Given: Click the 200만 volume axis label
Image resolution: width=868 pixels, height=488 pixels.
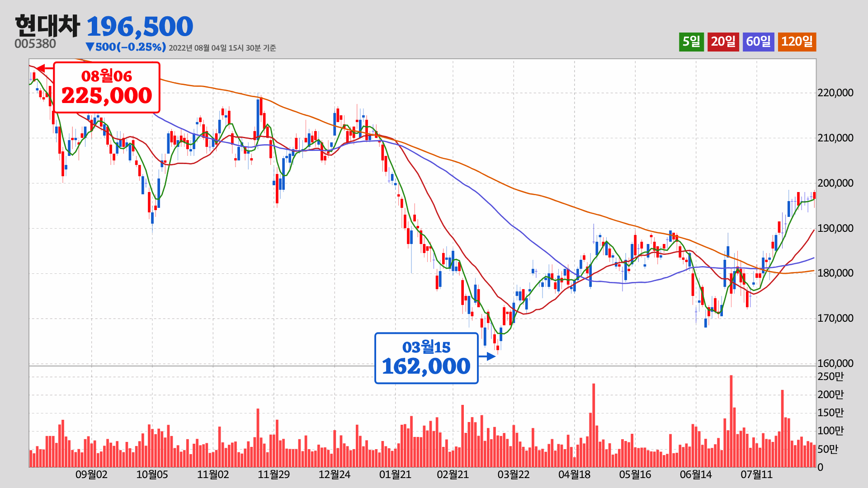Looking at the screenshot, I should pos(830,394).
